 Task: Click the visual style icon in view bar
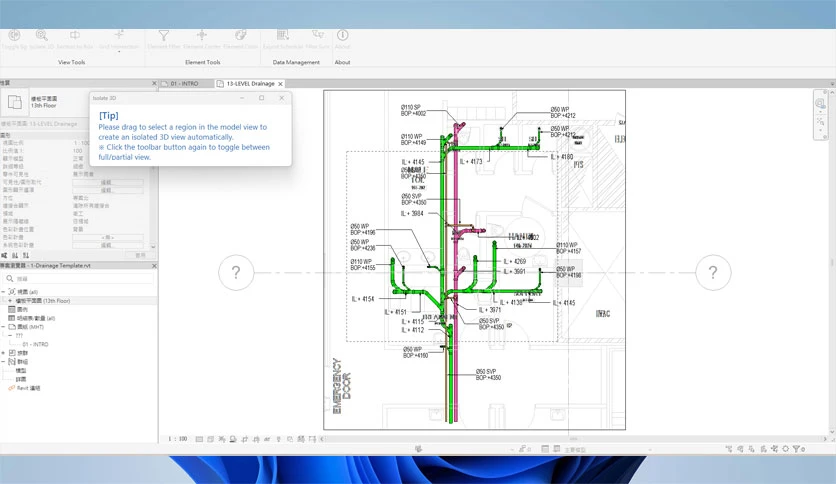click(x=211, y=439)
